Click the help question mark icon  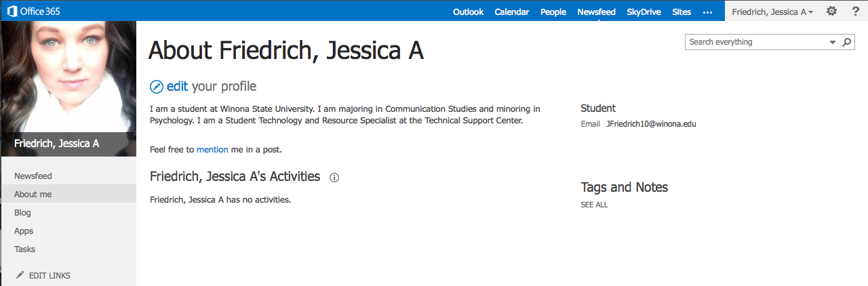point(855,12)
